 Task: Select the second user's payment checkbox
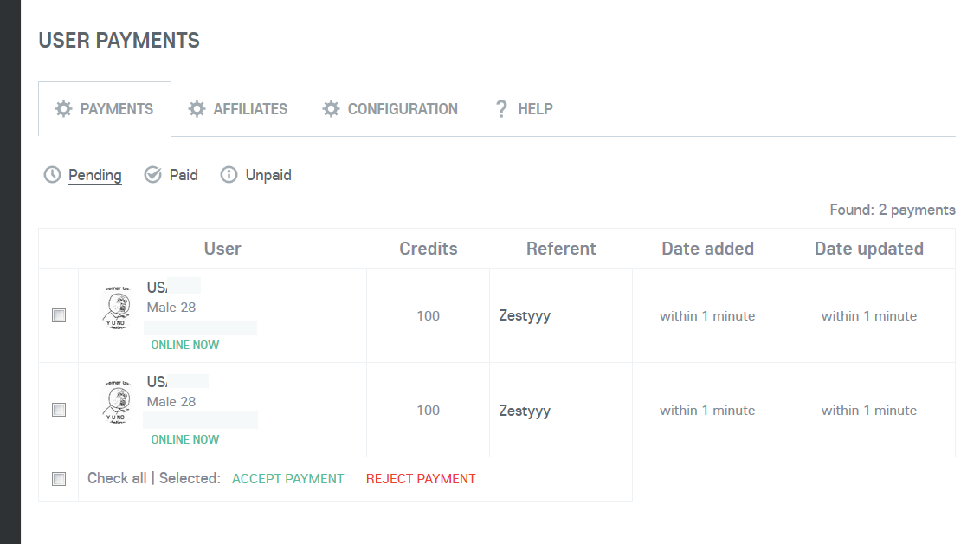[59, 410]
